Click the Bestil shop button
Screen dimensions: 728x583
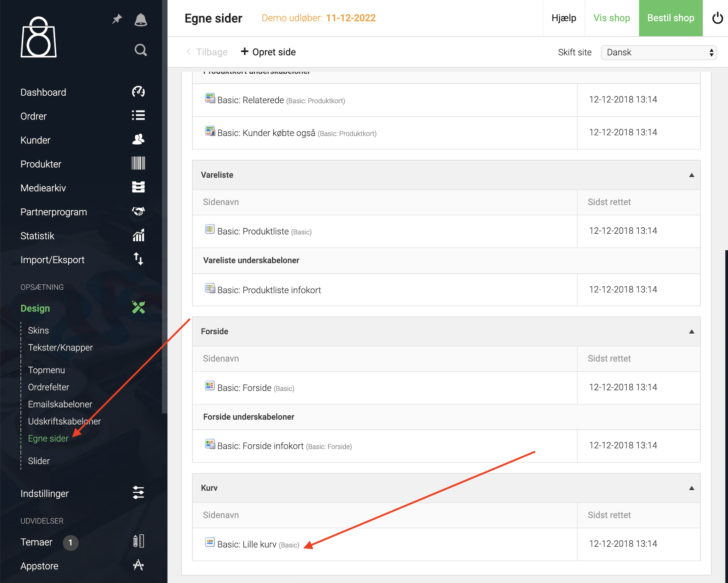[670, 18]
